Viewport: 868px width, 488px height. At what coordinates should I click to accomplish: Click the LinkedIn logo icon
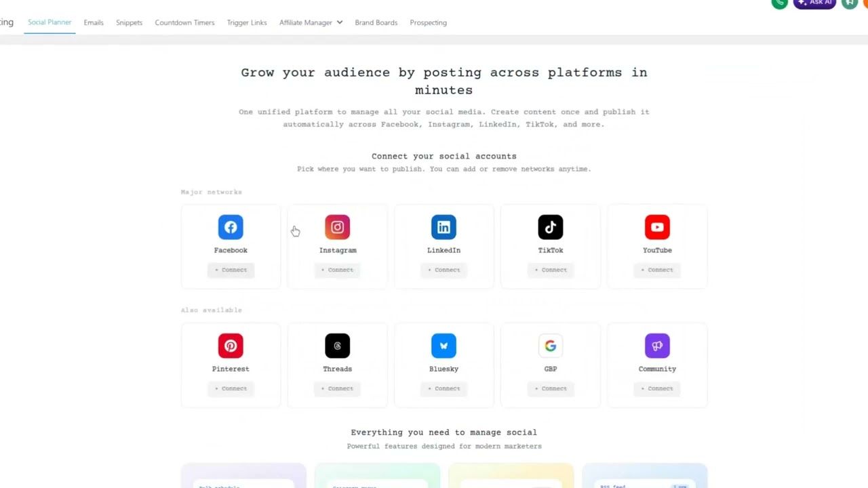click(443, 227)
